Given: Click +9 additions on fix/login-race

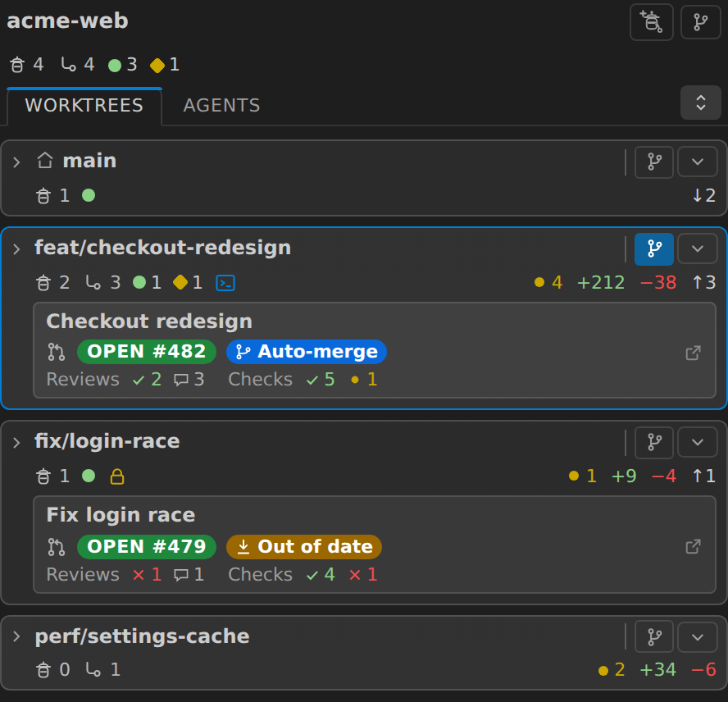Looking at the screenshot, I should click(624, 476).
